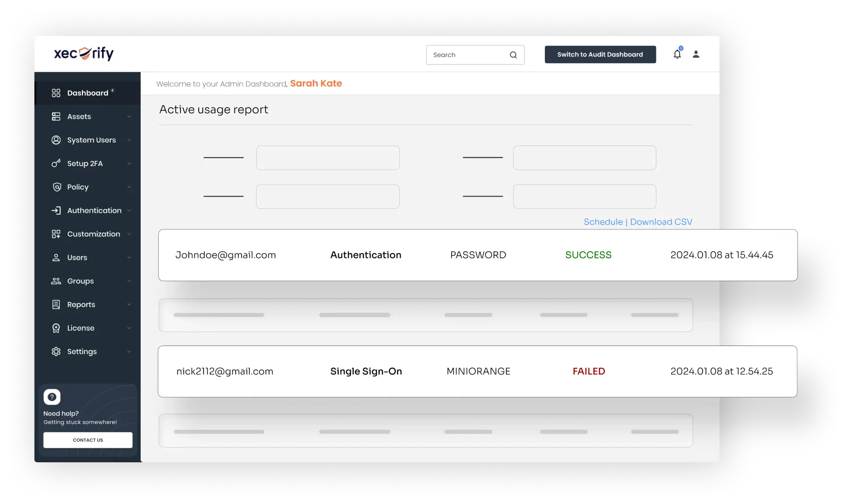Open the Settings gear icon
846x504 pixels.
click(x=56, y=351)
